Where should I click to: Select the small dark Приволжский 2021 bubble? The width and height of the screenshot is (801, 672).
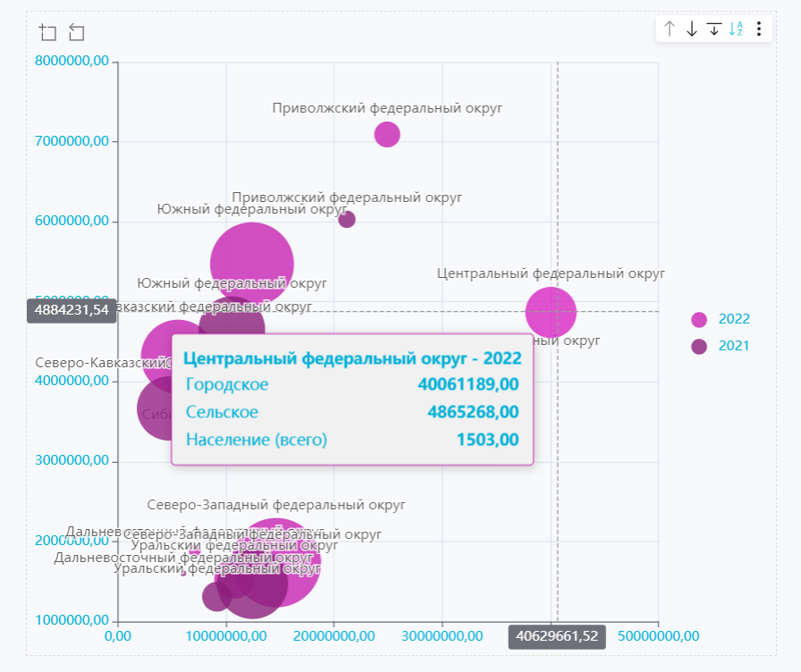tap(347, 219)
